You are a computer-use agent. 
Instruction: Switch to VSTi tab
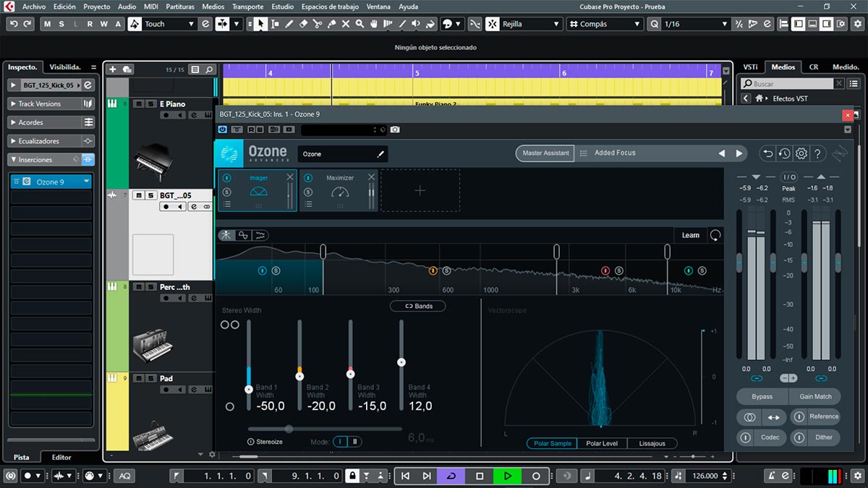tap(750, 67)
